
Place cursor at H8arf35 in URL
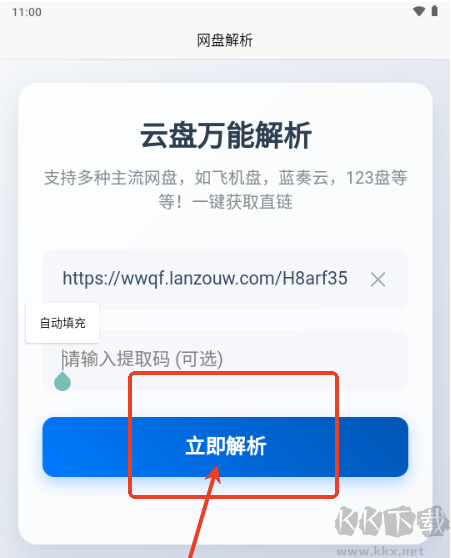(315, 278)
